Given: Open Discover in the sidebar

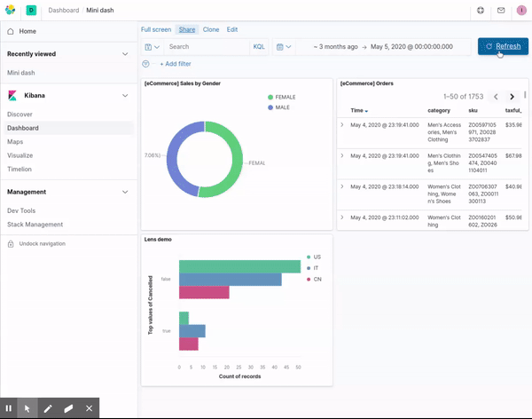Looking at the screenshot, I should [x=20, y=115].
